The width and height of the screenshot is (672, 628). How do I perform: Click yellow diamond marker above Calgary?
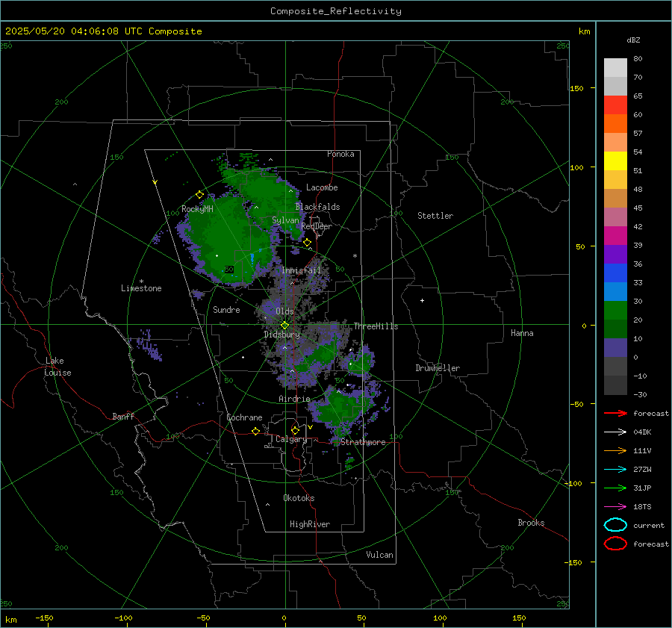click(295, 430)
